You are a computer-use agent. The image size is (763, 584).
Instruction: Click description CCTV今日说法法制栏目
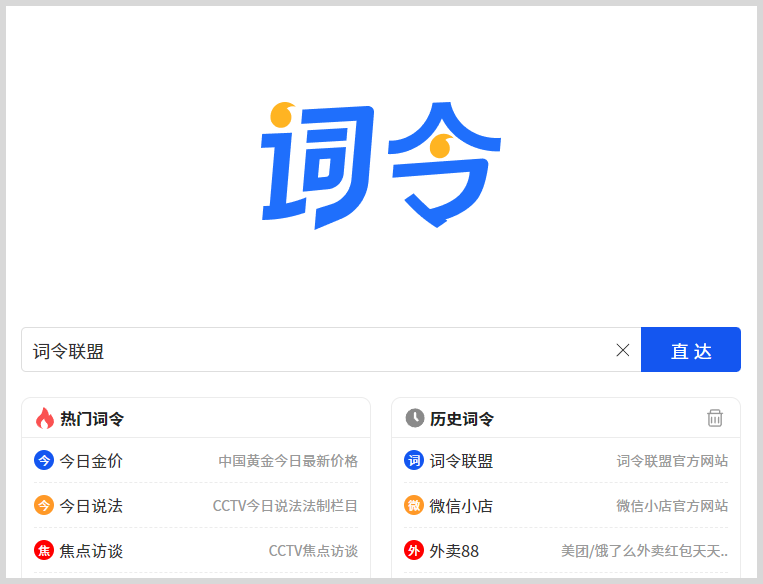pos(285,506)
